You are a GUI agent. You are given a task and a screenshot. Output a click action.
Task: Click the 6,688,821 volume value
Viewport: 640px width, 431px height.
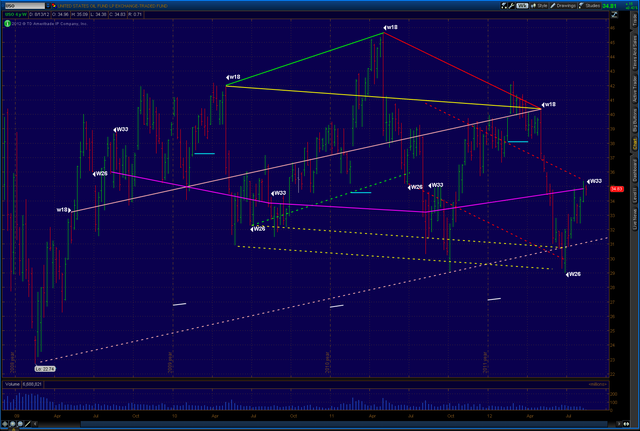pyautogui.click(x=32, y=384)
